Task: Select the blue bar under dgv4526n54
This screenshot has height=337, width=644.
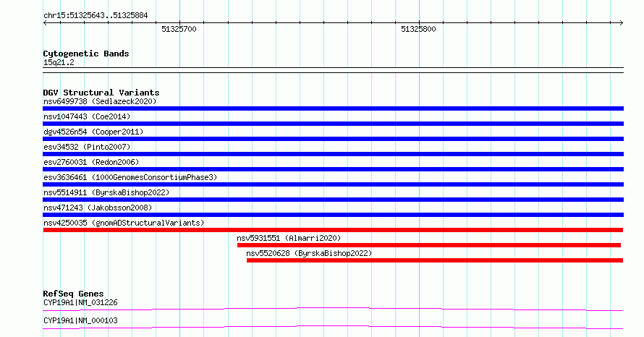Action: coord(333,139)
